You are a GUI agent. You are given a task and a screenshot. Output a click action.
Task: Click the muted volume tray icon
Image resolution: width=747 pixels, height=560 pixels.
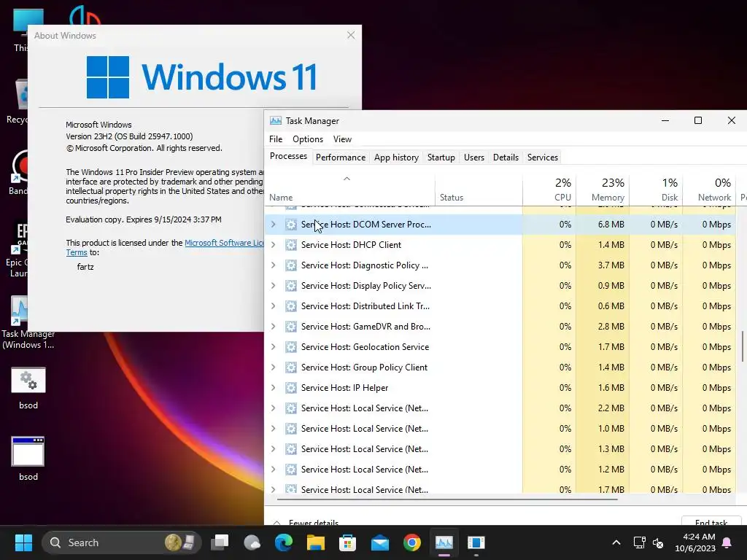coord(658,542)
